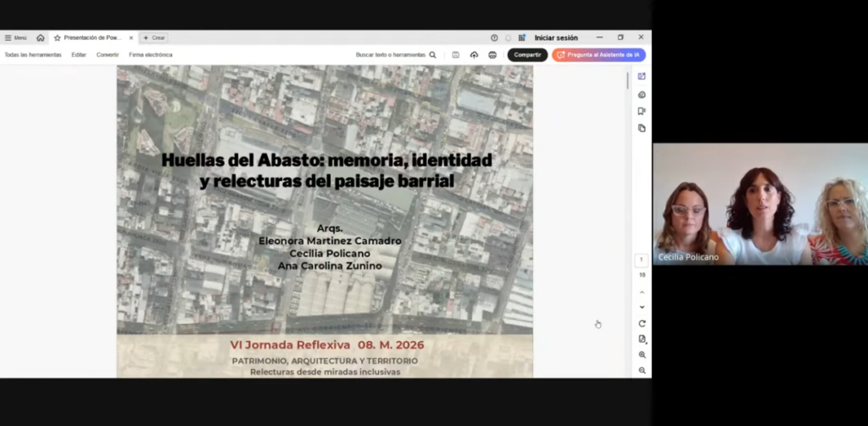Viewport: 868px width, 426px height.
Task: Select Firma electrónica option
Action: (x=150, y=54)
